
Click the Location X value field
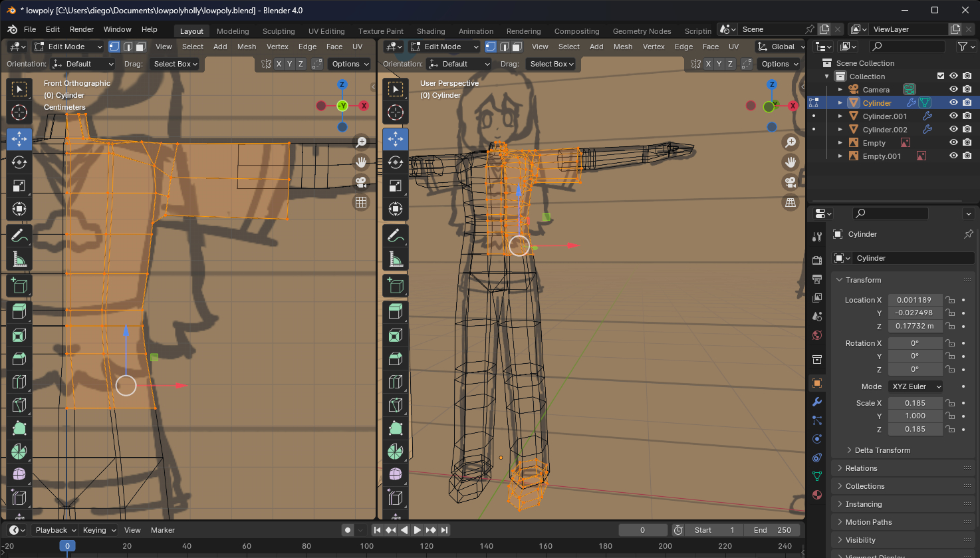tap(914, 300)
